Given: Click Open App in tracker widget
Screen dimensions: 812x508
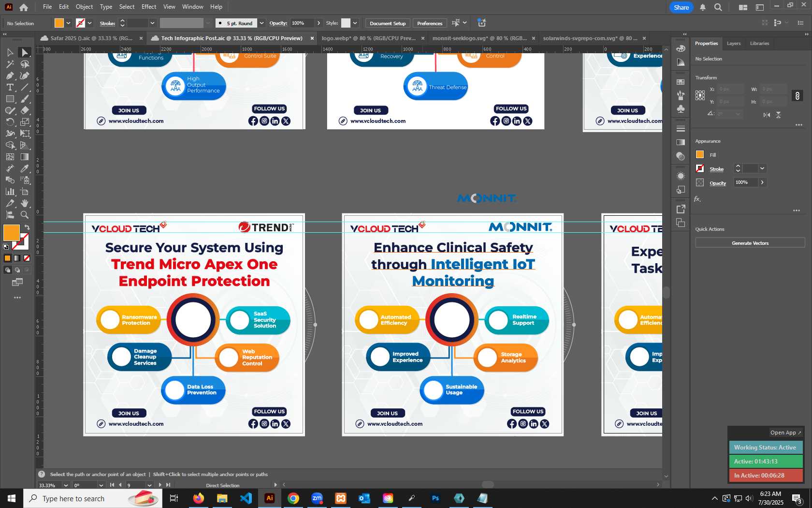Looking at the screenshot, I should click(x=785, y=433).
